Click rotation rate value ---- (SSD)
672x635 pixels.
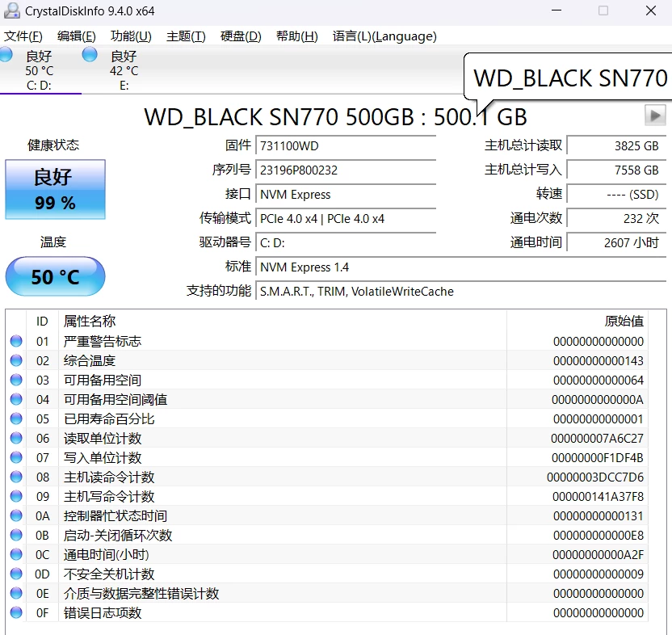point(616,194)
